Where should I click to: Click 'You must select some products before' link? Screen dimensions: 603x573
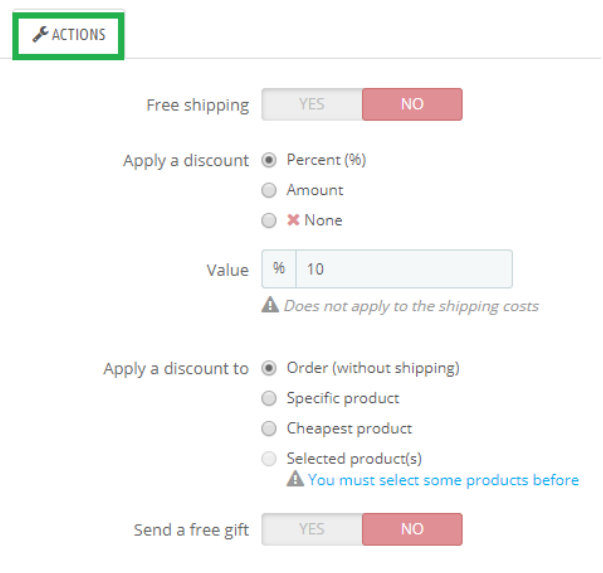click(443, 480)
